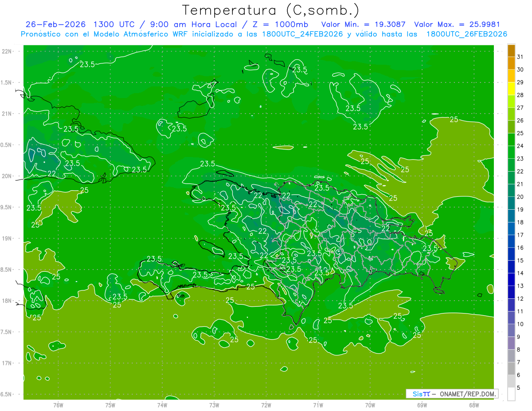Click color scale label '29'
The image size is (532, 411).
520,82
